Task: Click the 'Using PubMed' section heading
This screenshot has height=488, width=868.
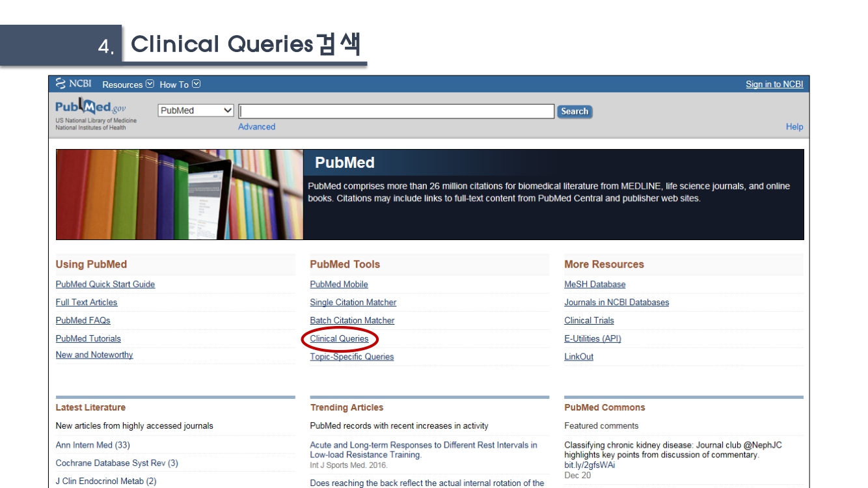Action: click(91, 264)
